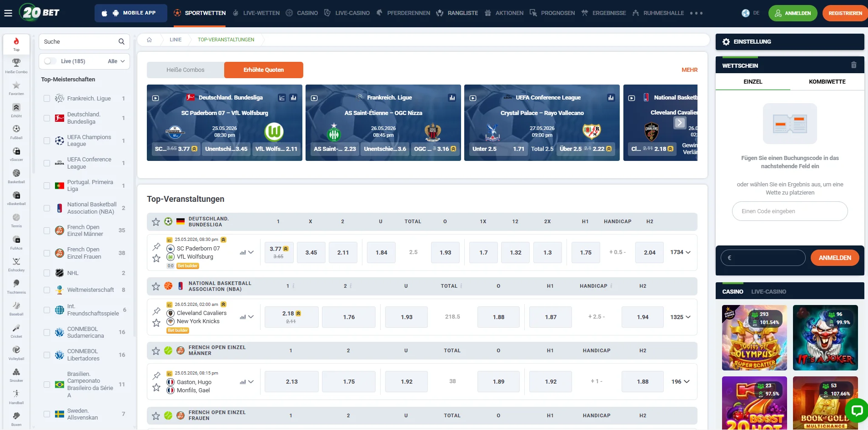
Task: Open Gates of Olympus game thumbnail
Action: [754, 338]
